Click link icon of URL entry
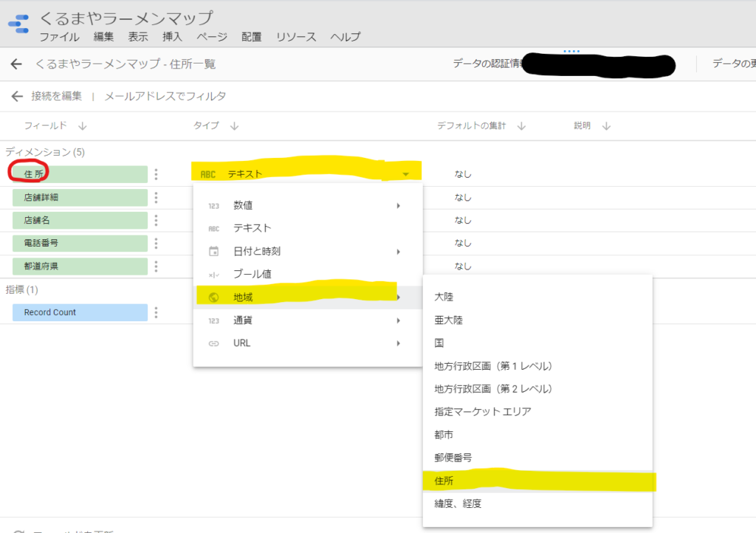 click(x=213, y=343)
